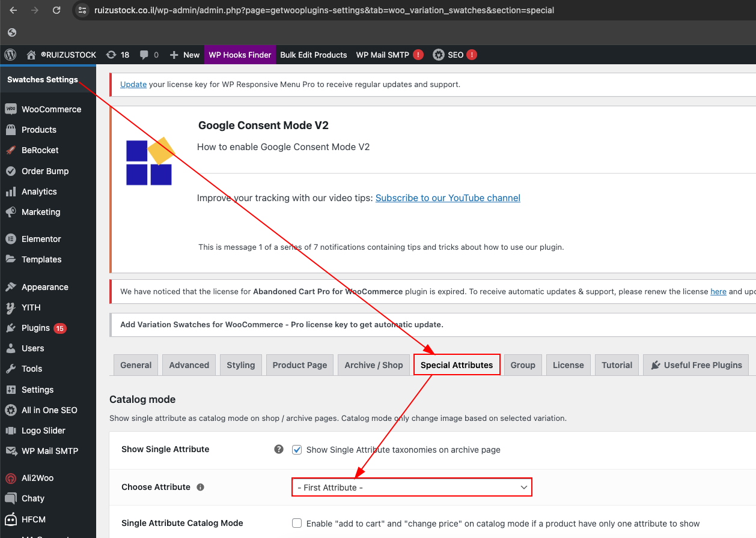This screenshot has height=538, width=756.
Task: Open the Choose Attribute dropdown
Action: click(412, 488)
